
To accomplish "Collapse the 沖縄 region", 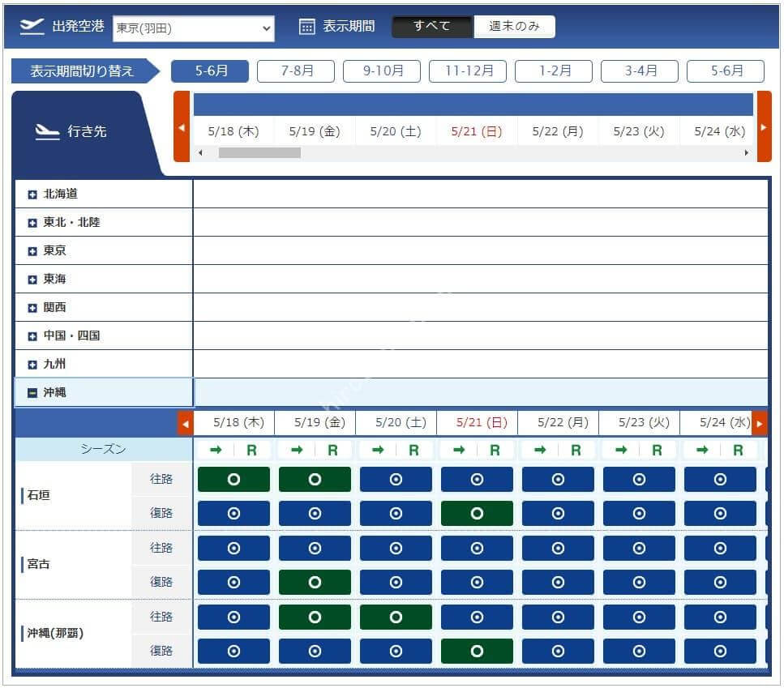I will point(32,393).
